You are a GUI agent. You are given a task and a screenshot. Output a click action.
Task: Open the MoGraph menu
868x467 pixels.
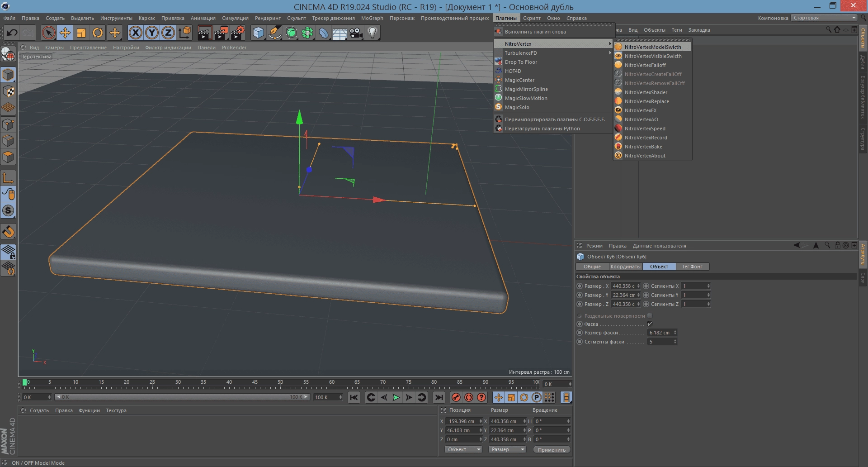pos(372,18)
